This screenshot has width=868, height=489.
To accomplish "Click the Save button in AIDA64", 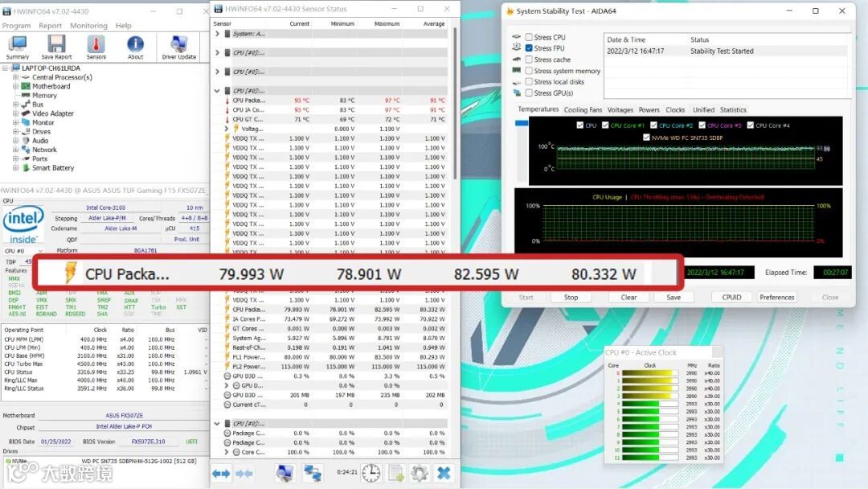I will pos(674,298).
